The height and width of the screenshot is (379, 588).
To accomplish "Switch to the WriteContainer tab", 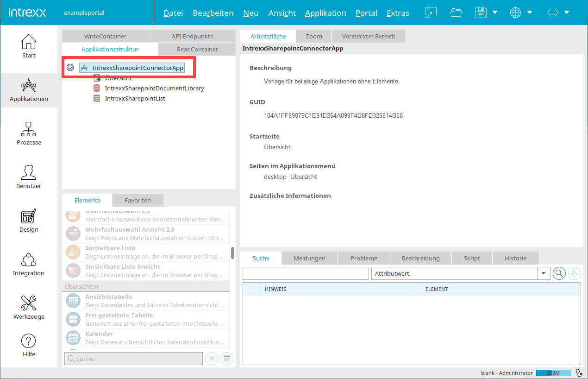I will coord(105,36).
